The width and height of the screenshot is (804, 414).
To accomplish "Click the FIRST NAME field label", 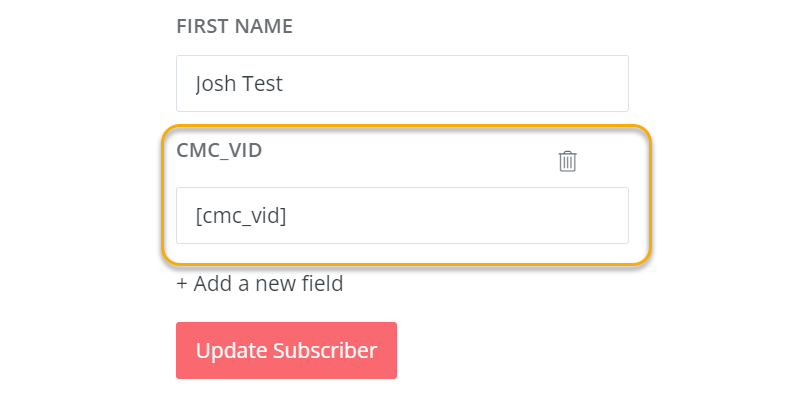I will point(234,27).
